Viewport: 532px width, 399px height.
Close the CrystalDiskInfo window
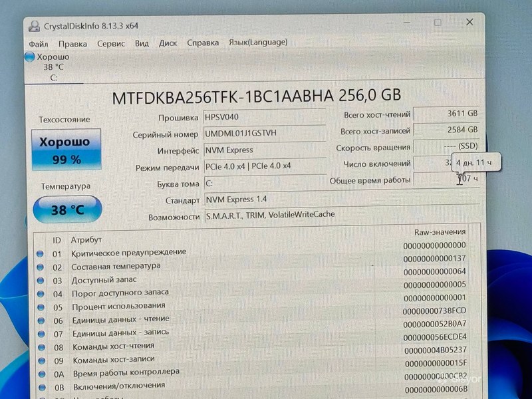click(469, 22)
